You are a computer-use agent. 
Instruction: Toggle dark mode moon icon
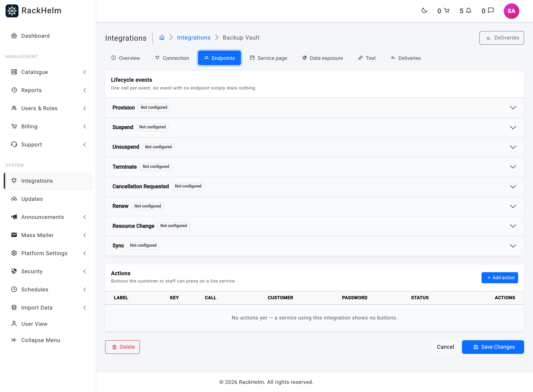pos(424,11)
